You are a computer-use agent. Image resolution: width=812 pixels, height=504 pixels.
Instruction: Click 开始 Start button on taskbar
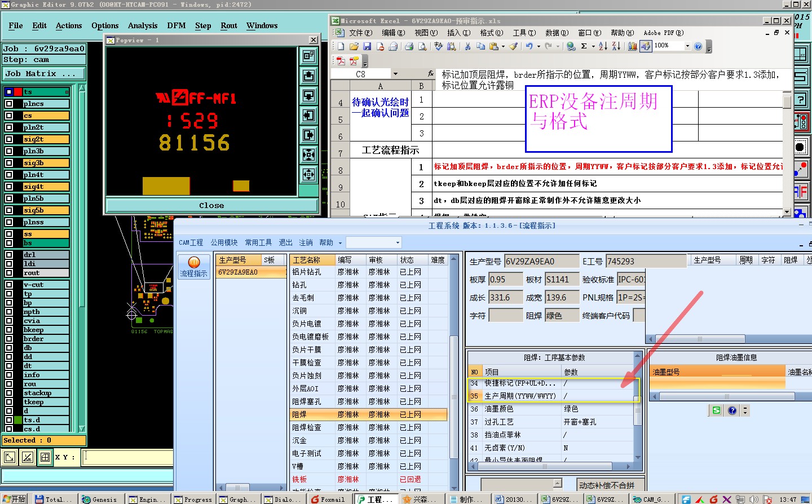click(14, 499)
